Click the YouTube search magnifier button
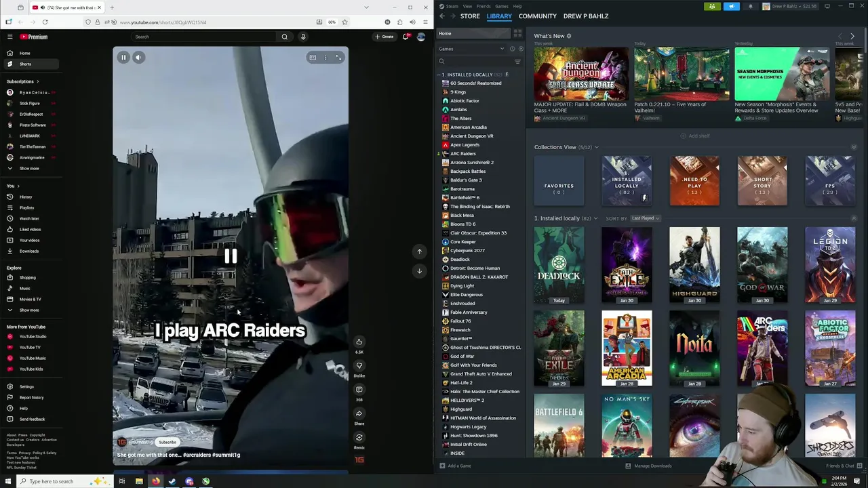This screenshot has width=868, height=488. [285, 37]
